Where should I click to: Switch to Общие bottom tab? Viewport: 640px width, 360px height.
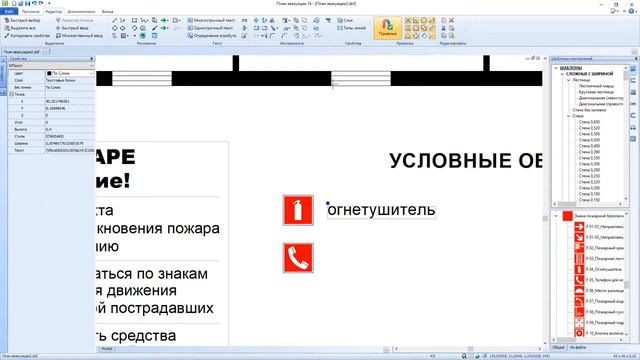(x=558, y=347)
